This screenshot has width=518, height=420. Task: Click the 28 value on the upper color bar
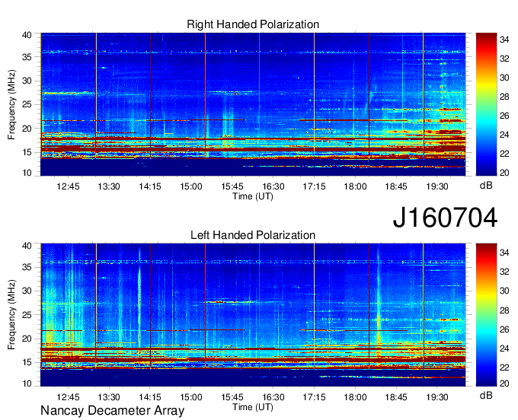pos(504,97)
